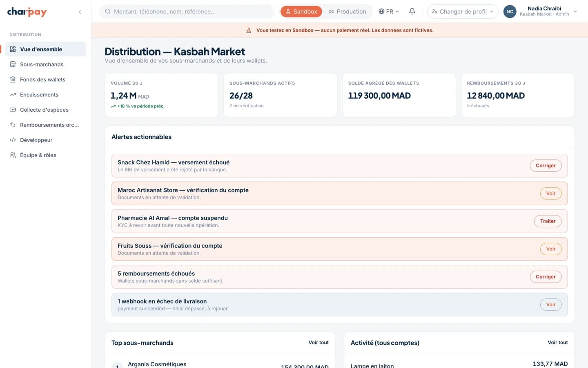Screen dimensions: 588x368
Task: Go to Développeur section
Action: (46, 140)
